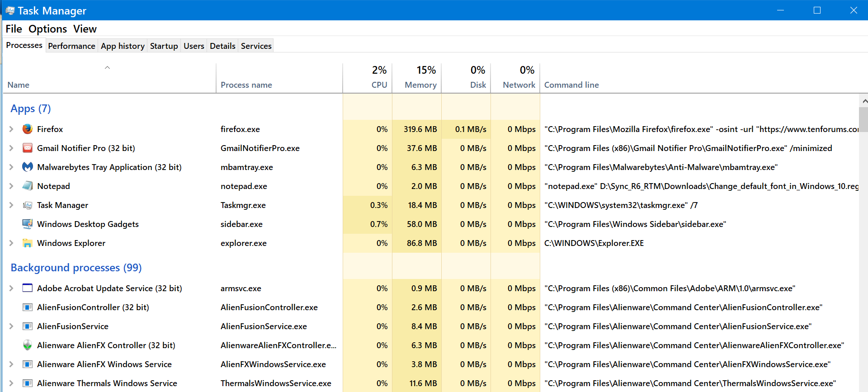Image resolution: width=868 pixels, height=392 pixels.
Task: Click the taskmgr.exe /7 command line
Action: coord(621,205)
